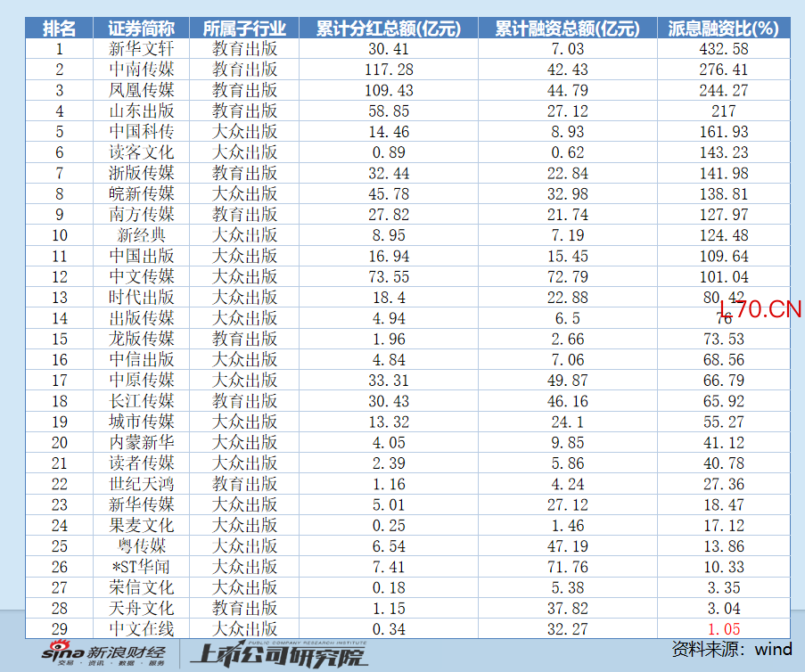Screen dimensions: 805x672
Task: Click the red L70.CN watermark text
Action: pos(760,310)
